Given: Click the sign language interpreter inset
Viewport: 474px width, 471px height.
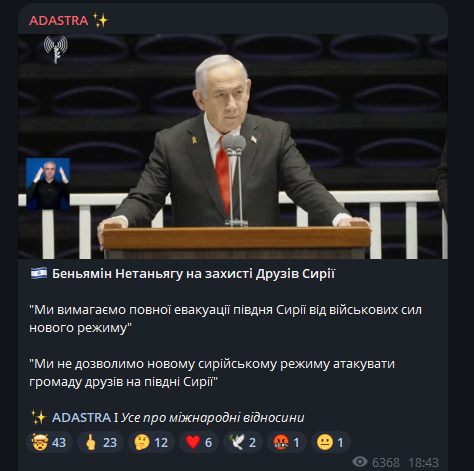Looking at the screenshot, I should (48, 184).
